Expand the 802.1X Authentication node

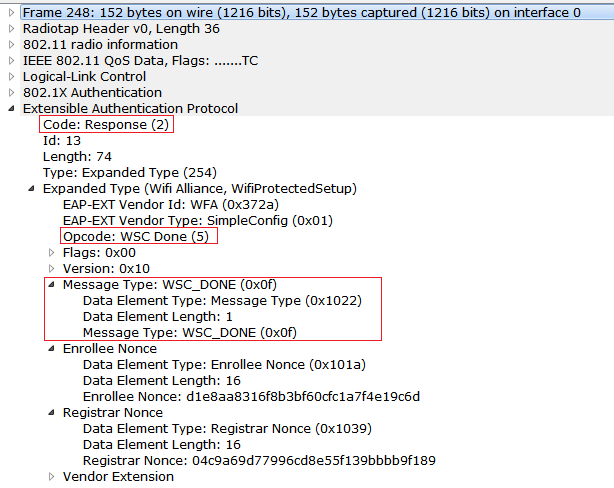[x=11, y=93]
